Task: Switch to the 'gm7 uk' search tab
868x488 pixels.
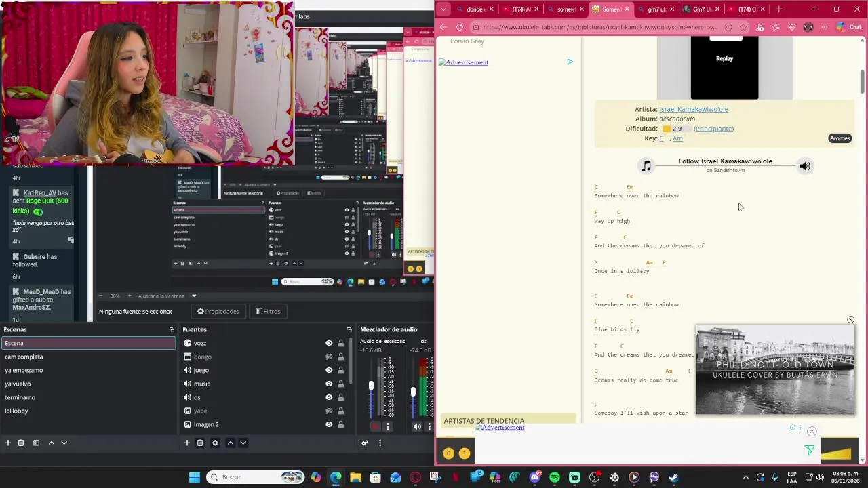Action: (x=655, y=9)
